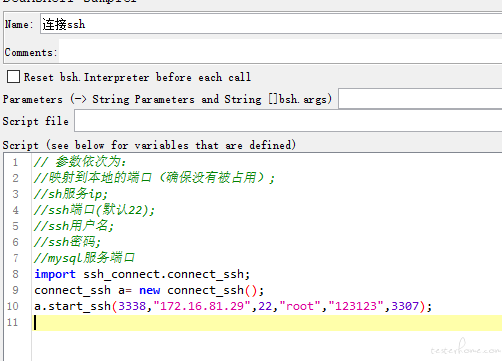The width and height of the screenshot is (502, 361).
Task: Click the IP string "172.16.81.29"
Action: [x=202, y=306]
